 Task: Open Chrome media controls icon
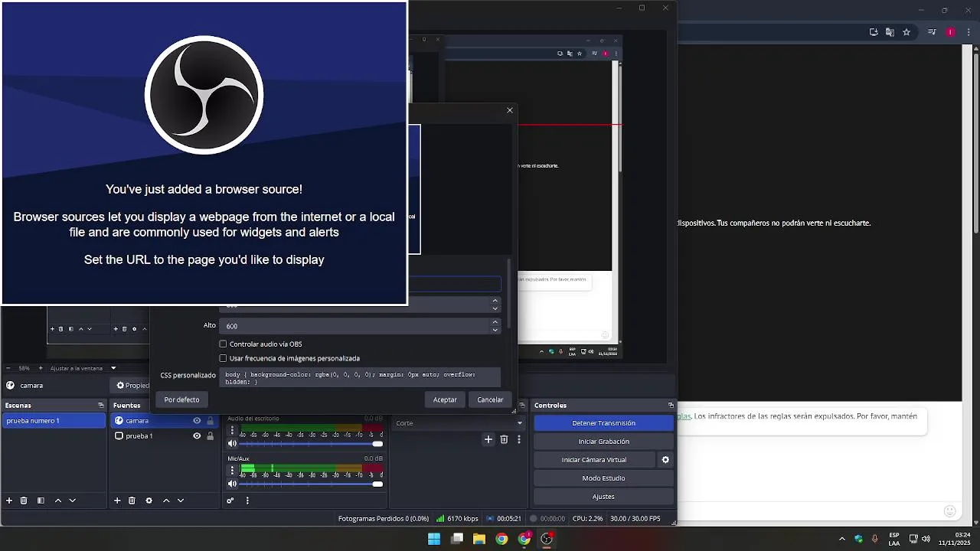(x=932, y=32)
